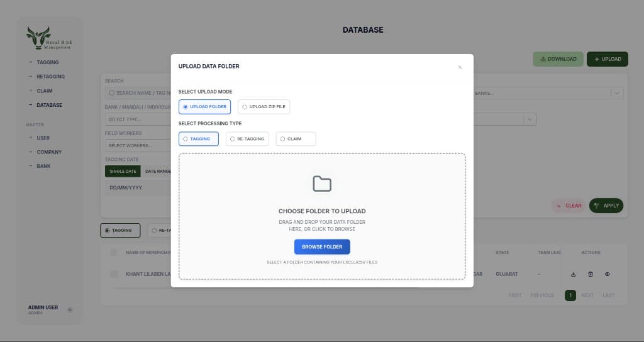
Task: Open the Select Workers dropdown
Action: click(138, 145)
